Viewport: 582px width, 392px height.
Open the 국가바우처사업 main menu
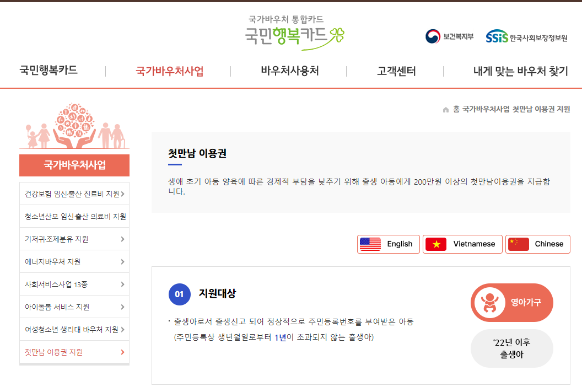tap(170, 71)
